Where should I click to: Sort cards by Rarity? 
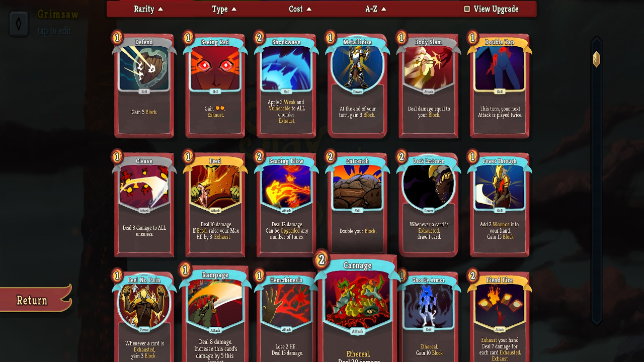coord(148,9)
